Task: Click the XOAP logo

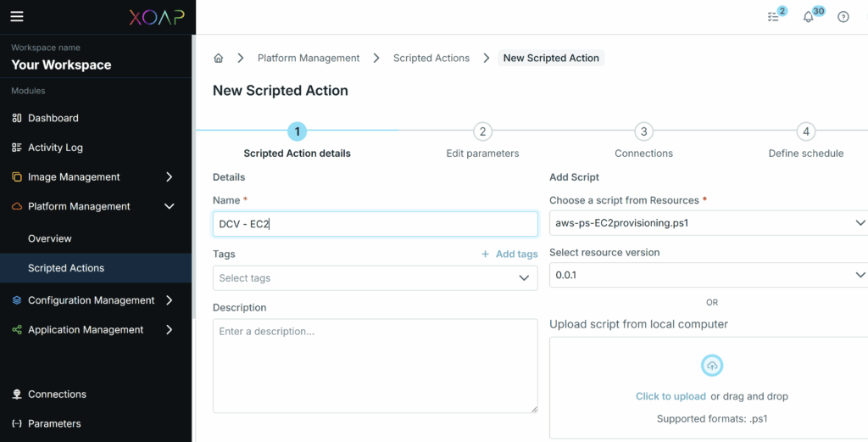Action: (157, 17)
